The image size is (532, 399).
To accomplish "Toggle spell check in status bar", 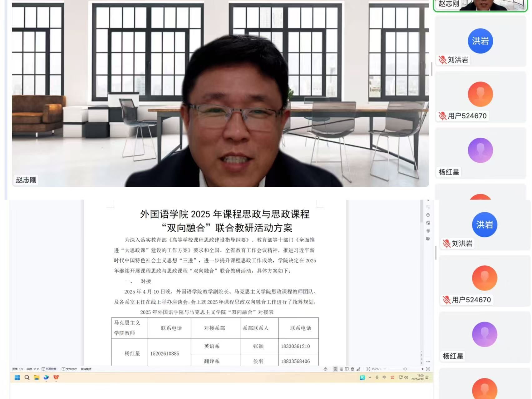I will 50,369.
